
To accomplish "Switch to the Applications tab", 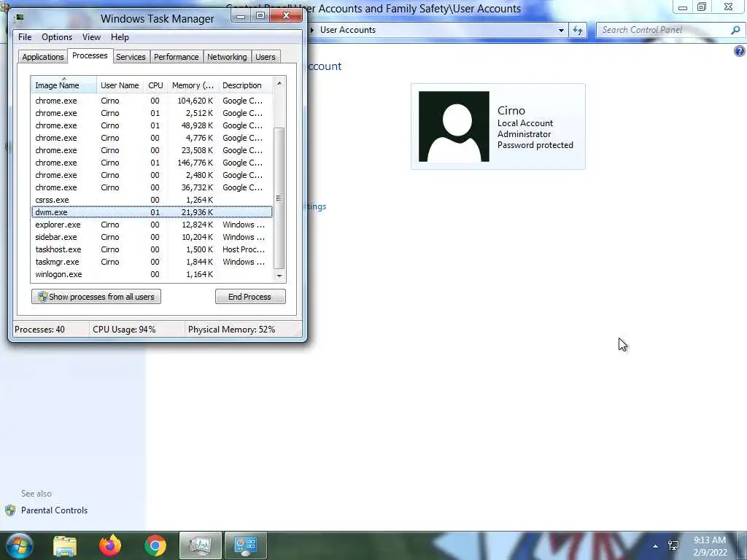I will click(x=43, y=57).
